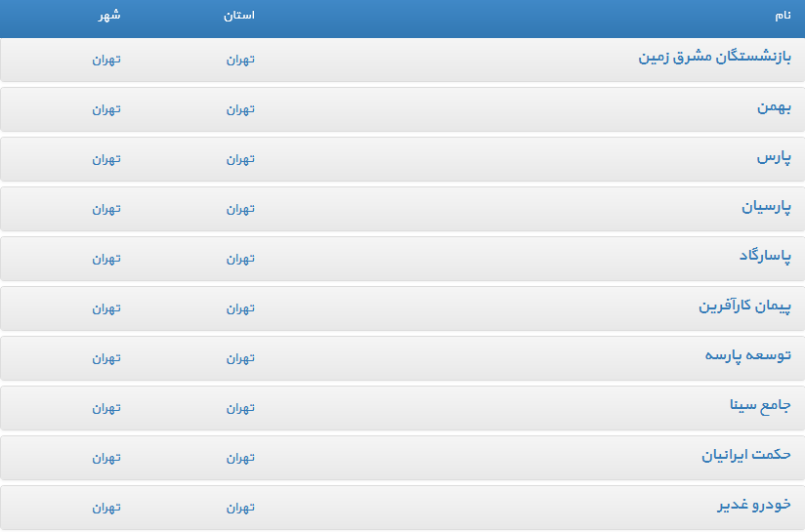The width and height of the screenshot is (805, 532).
Task: Click the شهر value in the خودرو غدیر row
Action: pos(106,508)
